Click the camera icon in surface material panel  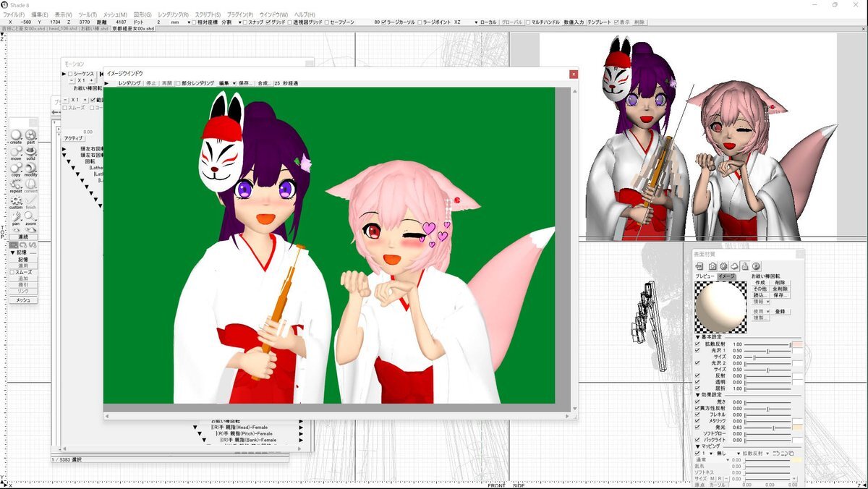711,266
